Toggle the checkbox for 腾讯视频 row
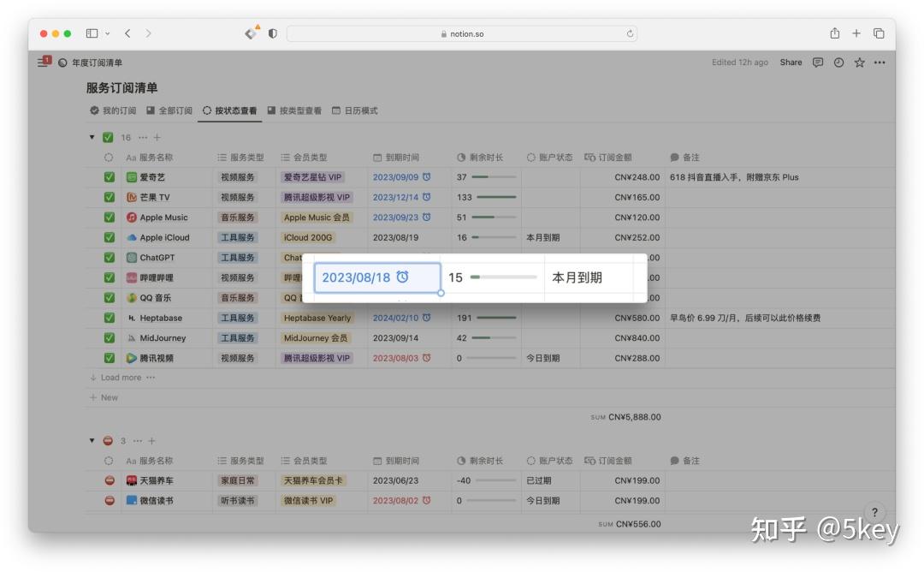 109,358
